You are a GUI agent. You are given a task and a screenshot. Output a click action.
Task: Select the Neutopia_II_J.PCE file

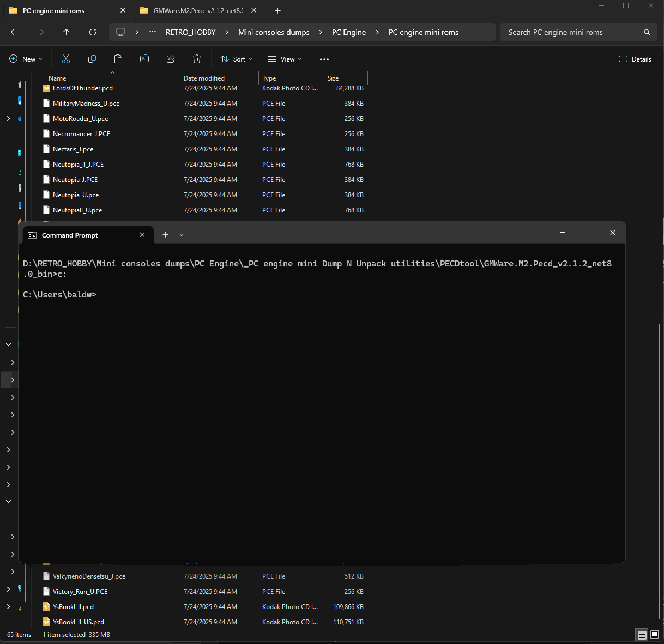coord(78,165)
